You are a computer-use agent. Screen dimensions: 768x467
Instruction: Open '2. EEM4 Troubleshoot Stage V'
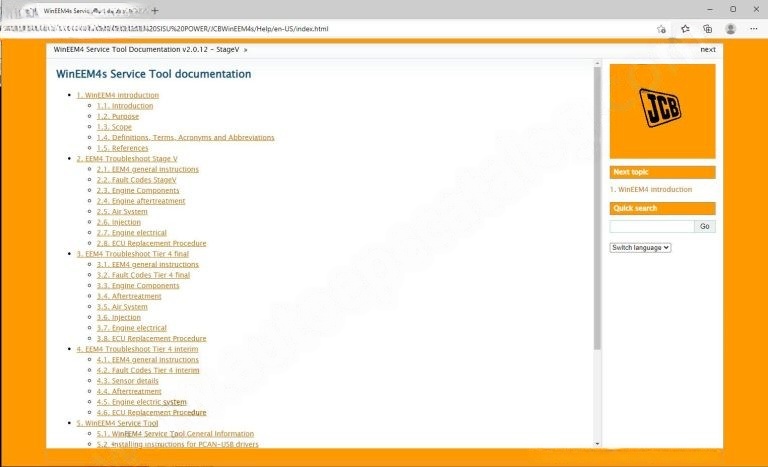click(x=127, y=159)
